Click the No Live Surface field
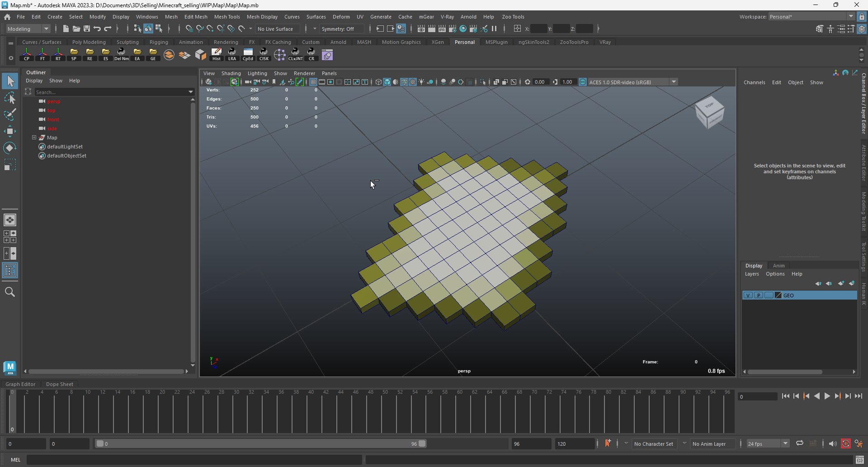Image resolution: width=868 pixels, height=467 pixels. point(278,29)
